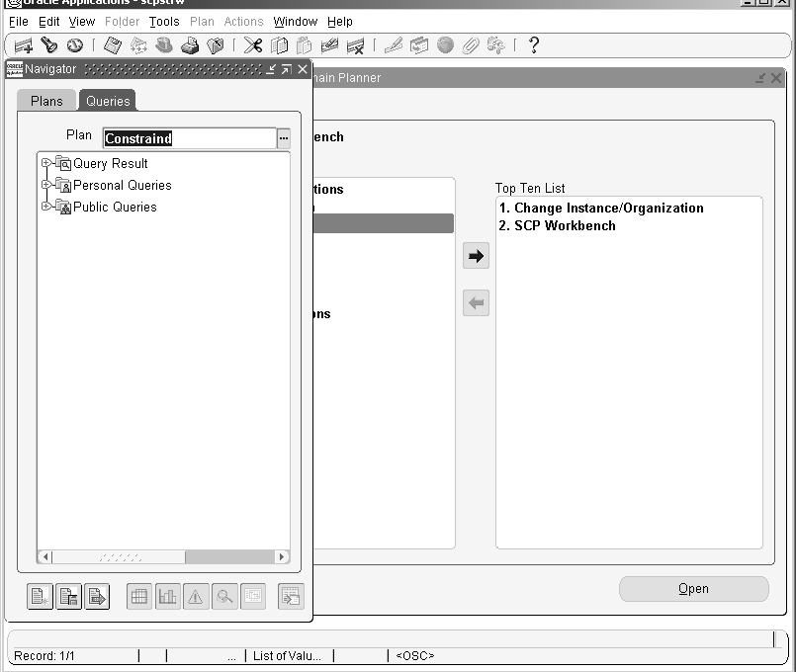Screen dimensions: 796x672
Task: Click the grayed table grid icon in Navigator
Action: tap(139, 597)
